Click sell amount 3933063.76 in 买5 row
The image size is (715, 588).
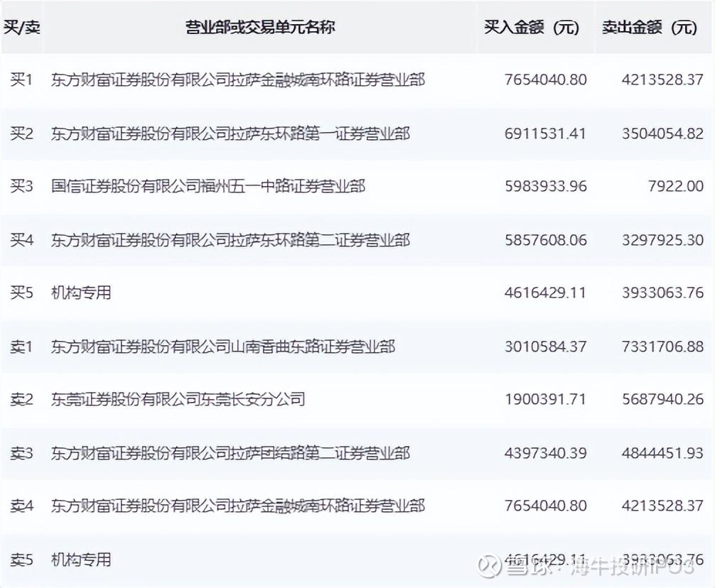[662, 293]
